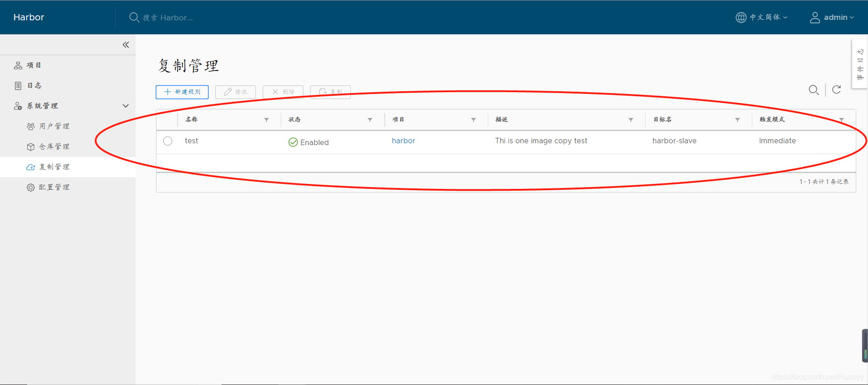Click the harbor-slave target cell
The height and width of the screenshot is (385, 868).
click(x=675, y=141)
